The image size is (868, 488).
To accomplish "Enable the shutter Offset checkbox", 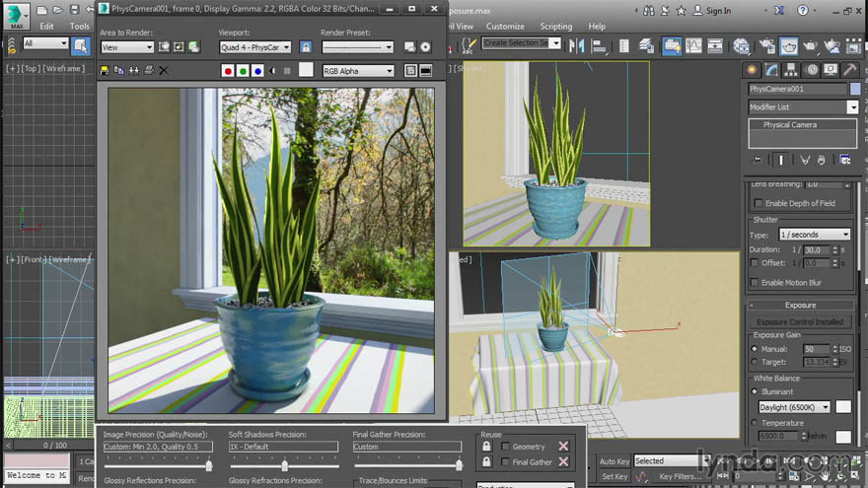I will click(755, 263).
